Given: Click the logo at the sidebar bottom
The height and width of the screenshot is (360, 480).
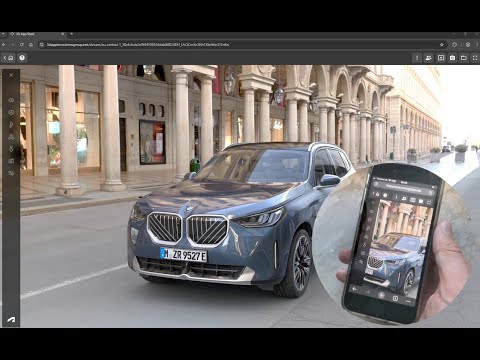Looking at the screenshot, I should [x=11, y=319].
